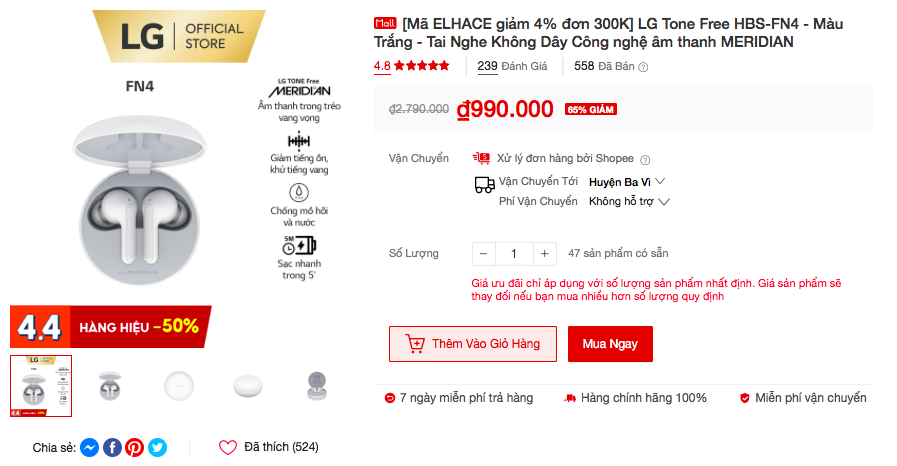
Task: Click the Mua Ngay button
Action: (x=610, y=344)
